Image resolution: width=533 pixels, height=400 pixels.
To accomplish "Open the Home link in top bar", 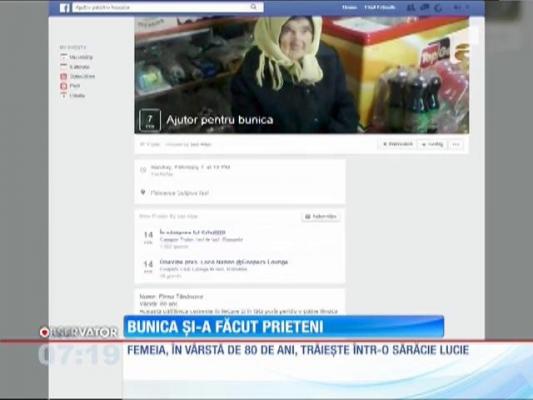I will pyautogui.click(x=349, y=7).
